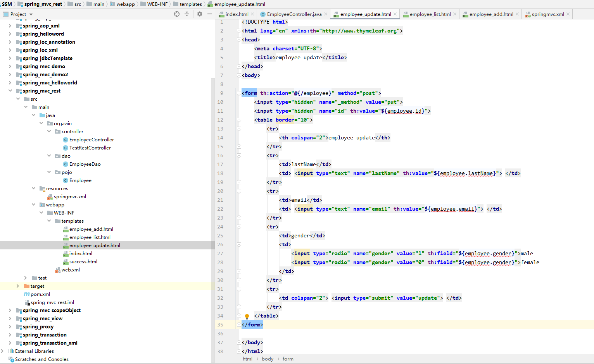
Task: Click the EmployeeDao class icon
Action: (x=66, y=164)
